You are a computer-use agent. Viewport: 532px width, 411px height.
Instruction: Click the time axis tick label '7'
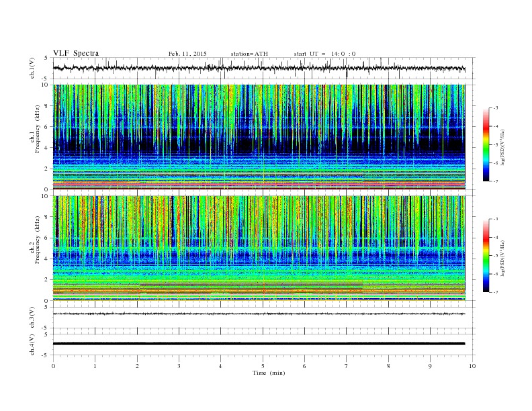click(x=347, y=366)
